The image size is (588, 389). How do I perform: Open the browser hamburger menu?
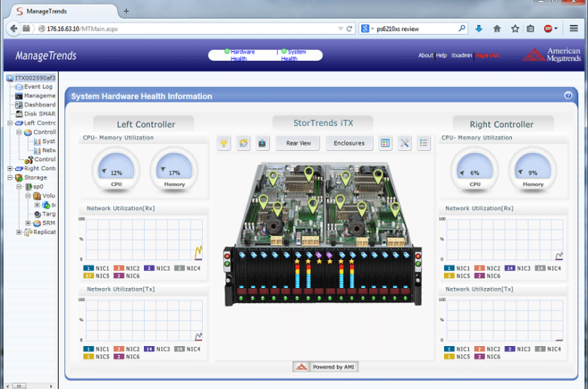[574, 28]
